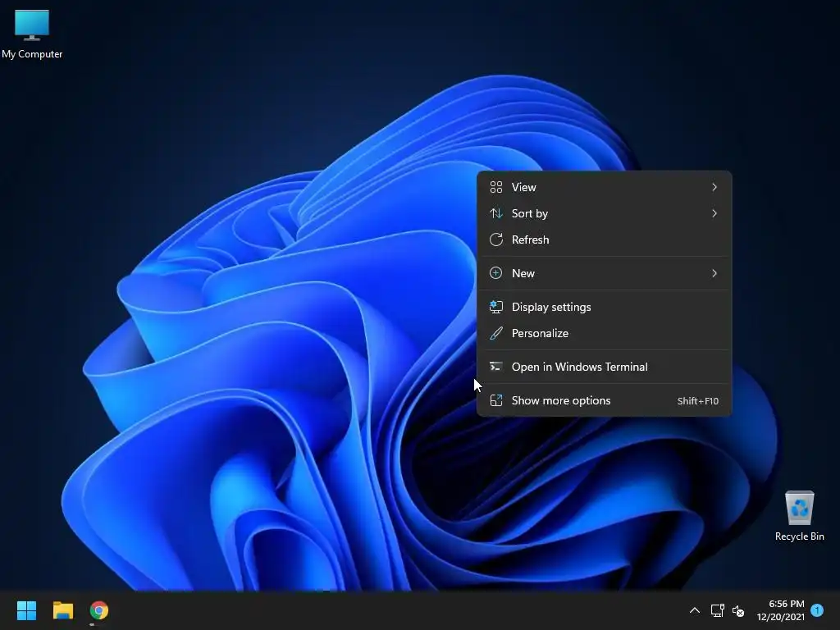Open the Windows Start button
This screenshot has width=840, height=630.
pyautogui.click(x=26, y=610)
